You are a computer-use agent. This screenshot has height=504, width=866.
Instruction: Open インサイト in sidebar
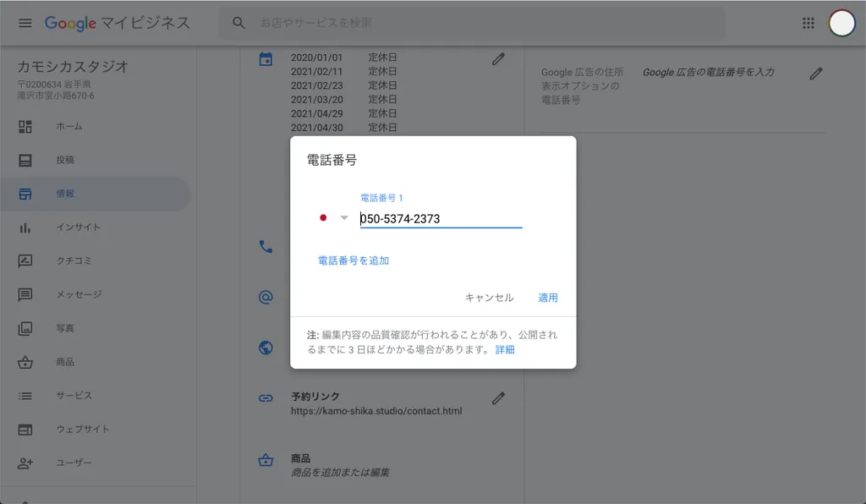95,227
